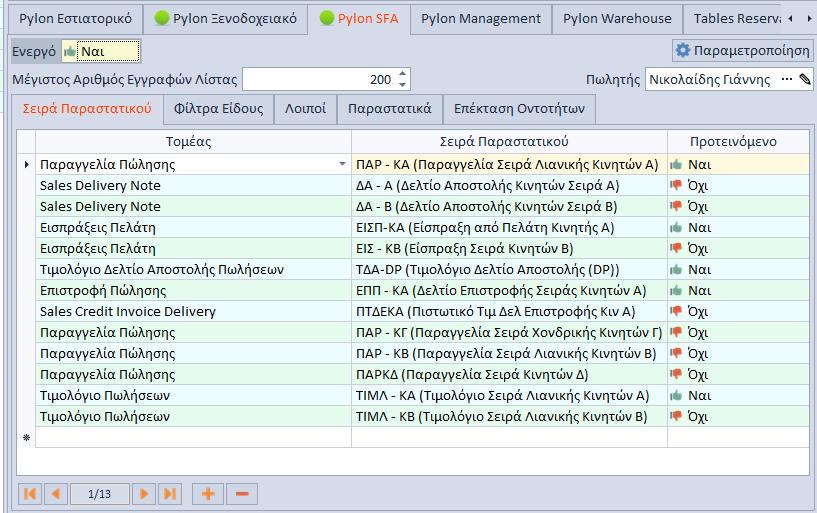Viewport: 817px width, 513px height.
Task: Select Επιστροφή Πώλησης cell
Action: 193,291
